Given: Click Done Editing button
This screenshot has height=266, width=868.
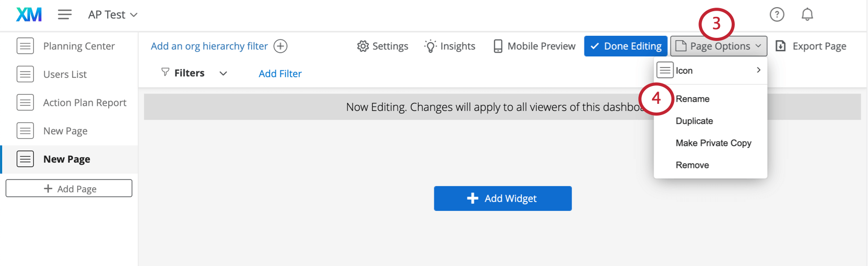Looking at the screenshot, I should point(625,47).
